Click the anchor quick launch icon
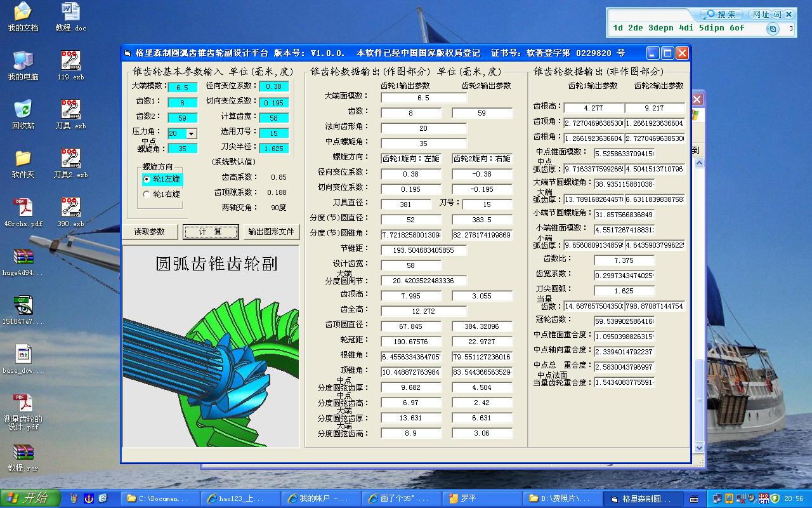The height and width of the screenshot is (508, 812). [x=88, y=498]
